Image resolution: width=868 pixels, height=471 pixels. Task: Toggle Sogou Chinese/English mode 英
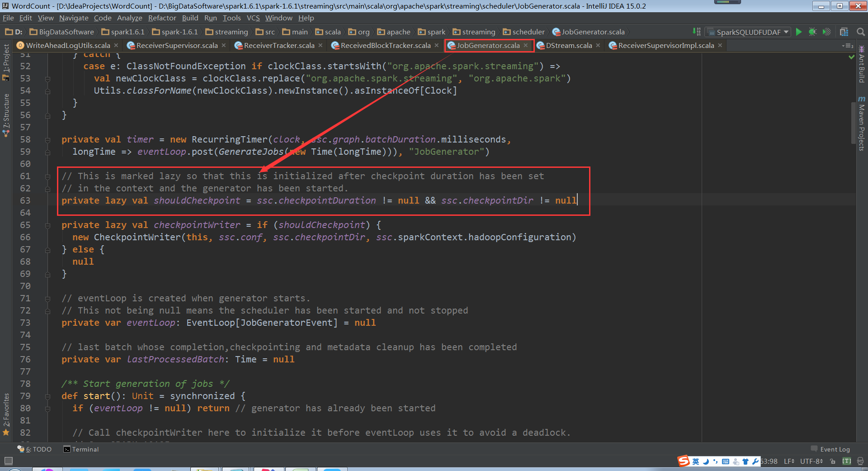(696, 461)
